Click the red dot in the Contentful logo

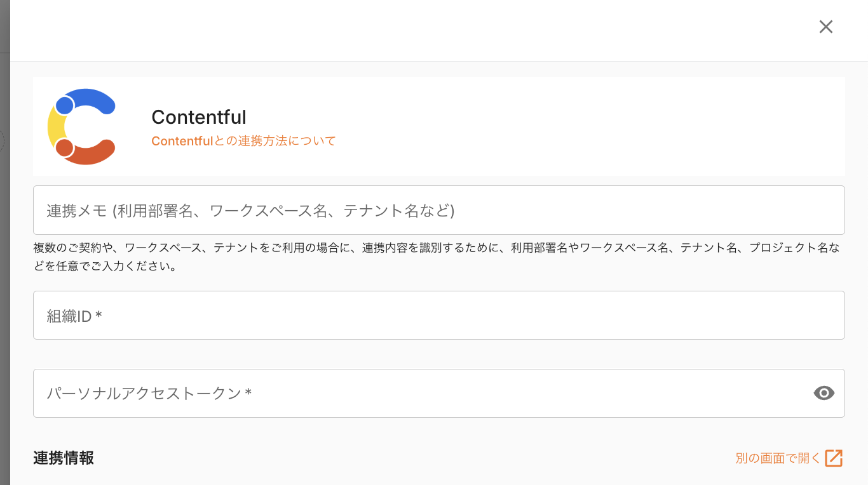(x=65, y=148)
